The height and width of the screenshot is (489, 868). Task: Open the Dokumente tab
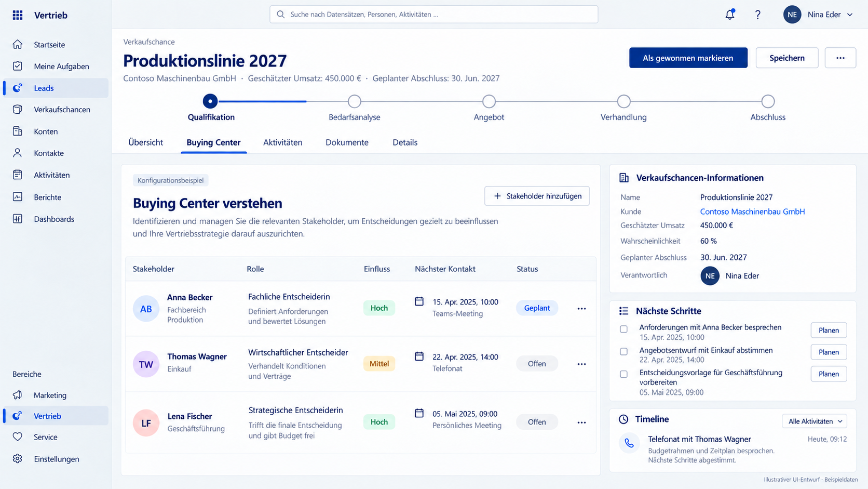[x=347, y=142]
